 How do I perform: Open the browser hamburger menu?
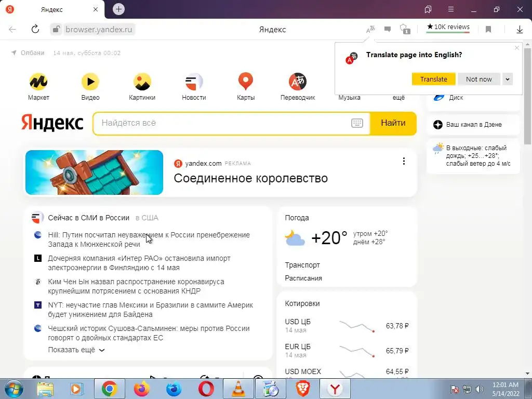451,9
